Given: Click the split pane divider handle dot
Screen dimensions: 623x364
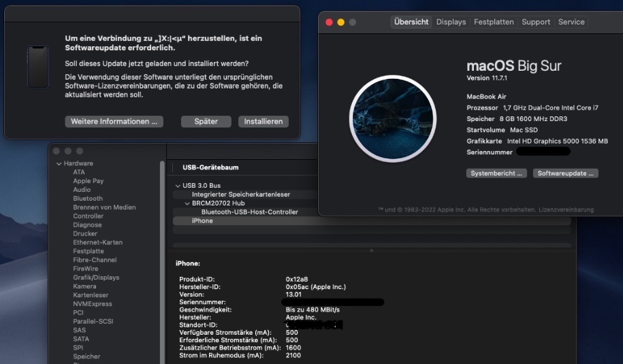Looking at the screenshot, I should pos(372,250).
